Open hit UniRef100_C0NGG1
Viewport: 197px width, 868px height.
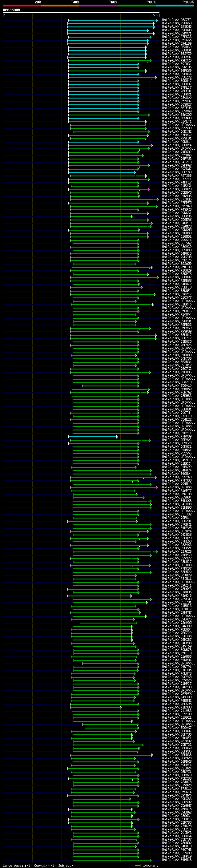tap(177, 213)
